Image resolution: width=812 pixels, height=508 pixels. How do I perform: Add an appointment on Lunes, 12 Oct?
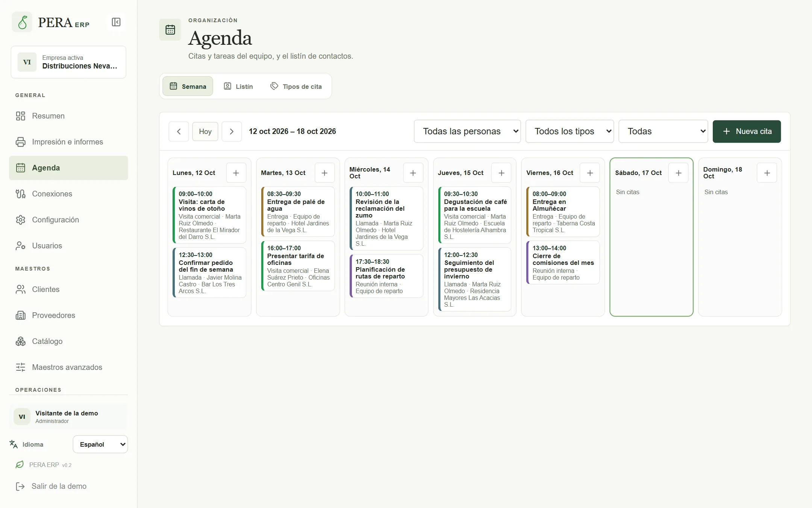[236, 173]
